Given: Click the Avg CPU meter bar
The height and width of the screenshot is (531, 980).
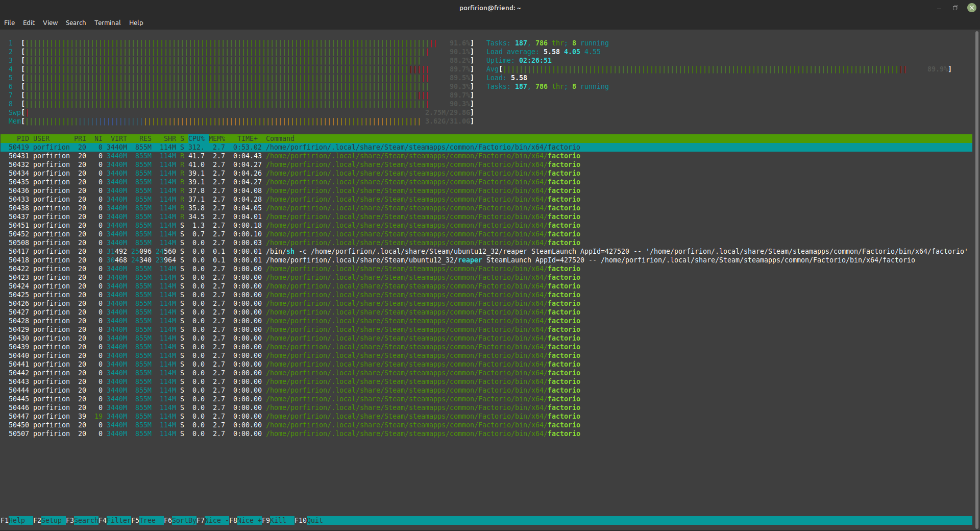Looking at the screenshot, I should pyautogui.click(x=725, y=69).
